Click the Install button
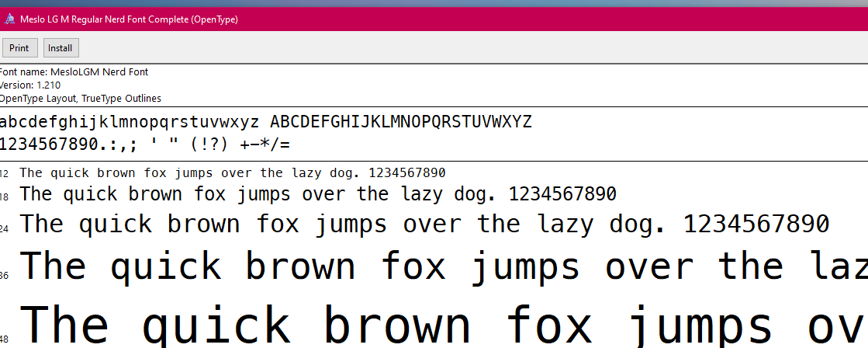Image resolution: width=868 pixels, height=348 pixels. pos(61,48)
